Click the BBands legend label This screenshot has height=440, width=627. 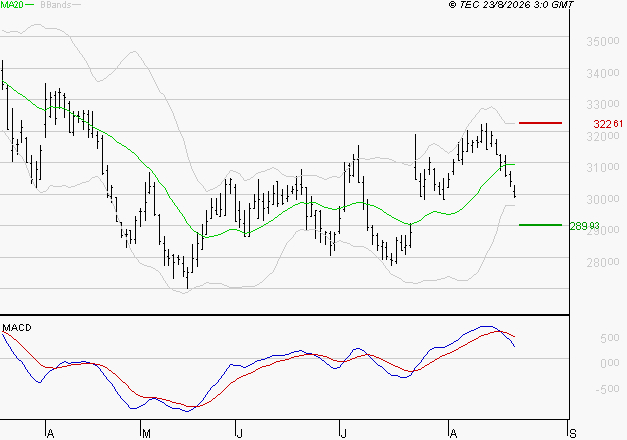point(56,5)
